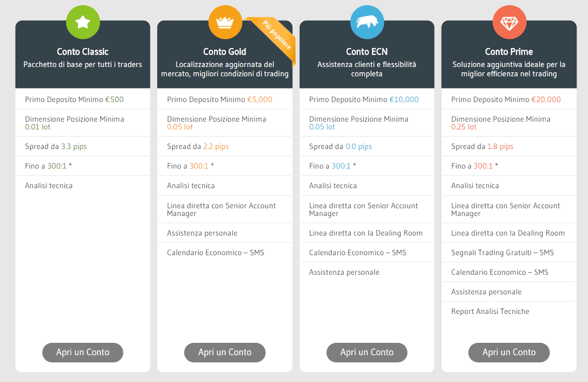The height and width of the screenshot is (382, 588).
Task: Click the orange crown icon of Conto Gold
Action: click(x=225, y=22)
